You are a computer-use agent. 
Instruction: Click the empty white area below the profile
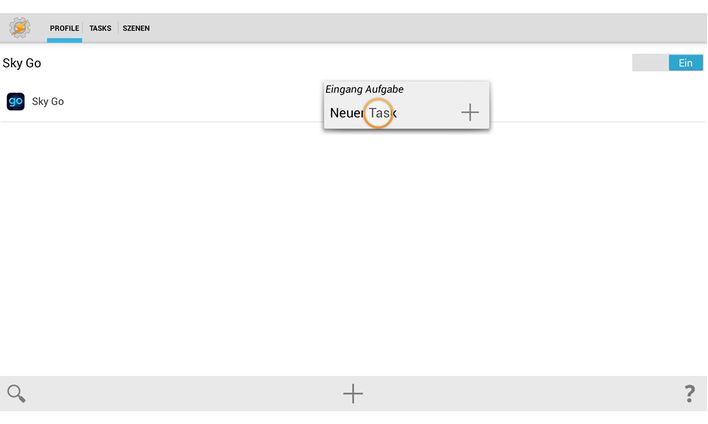pos(354,248)
